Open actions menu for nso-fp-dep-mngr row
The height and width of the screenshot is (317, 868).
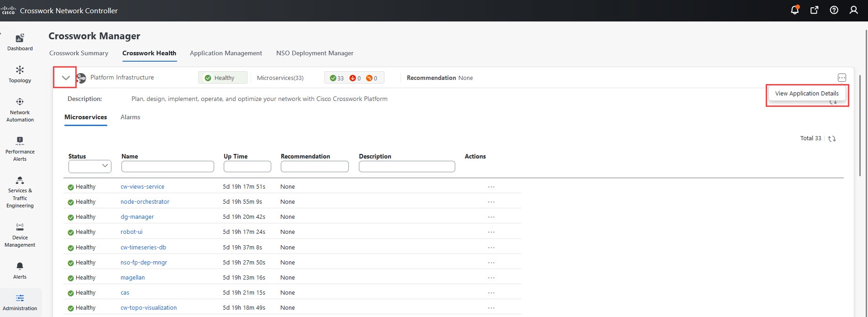(x=491, y=263)
